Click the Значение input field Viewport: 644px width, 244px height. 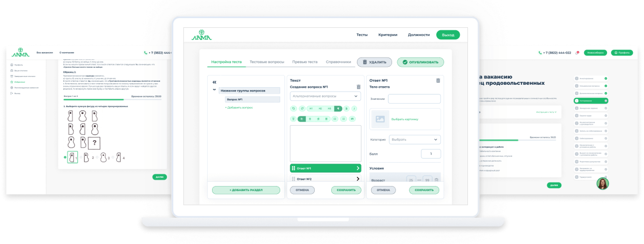click(414, 99)
